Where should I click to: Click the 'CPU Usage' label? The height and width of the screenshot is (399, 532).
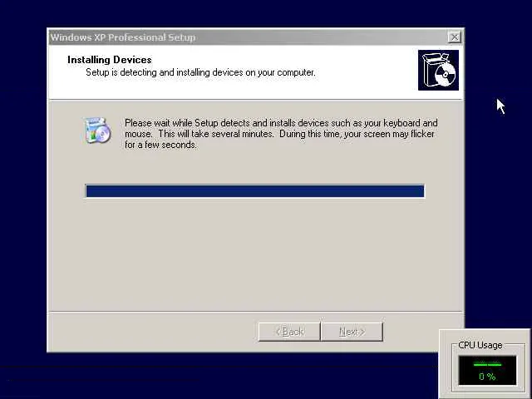click(480, 345)
